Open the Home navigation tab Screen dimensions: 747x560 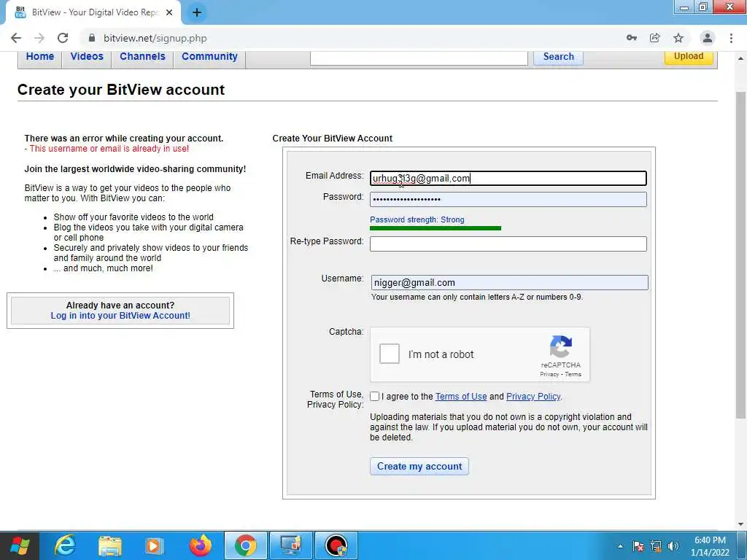[40, 57]
